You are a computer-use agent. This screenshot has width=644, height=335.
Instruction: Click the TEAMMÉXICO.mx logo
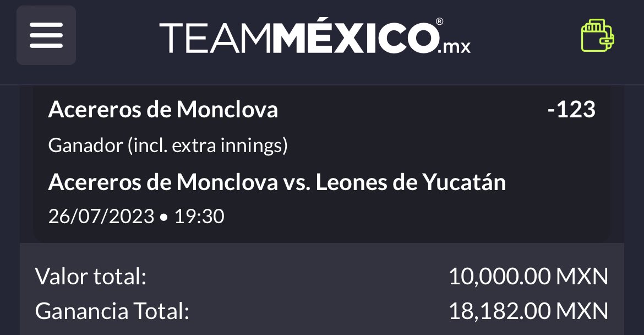pyautogui.click(x=315, y=36)
